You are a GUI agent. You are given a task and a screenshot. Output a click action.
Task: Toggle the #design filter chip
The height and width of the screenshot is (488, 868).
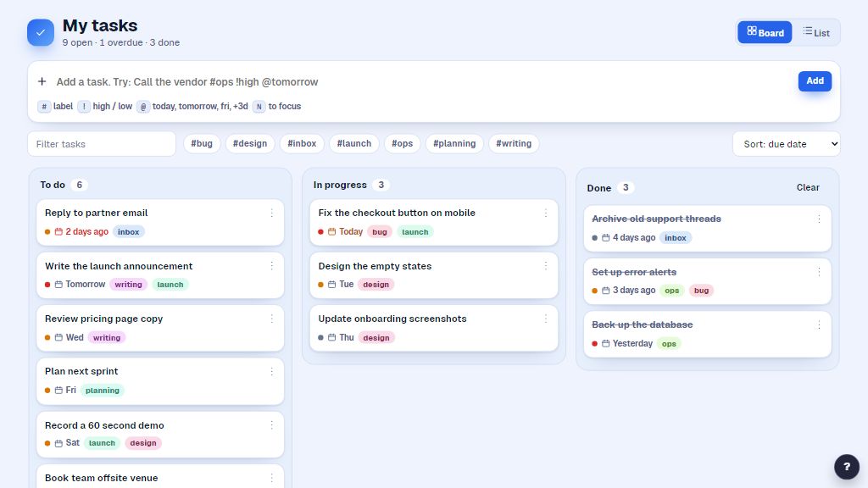pyautogui.click(x=250, y=144)
